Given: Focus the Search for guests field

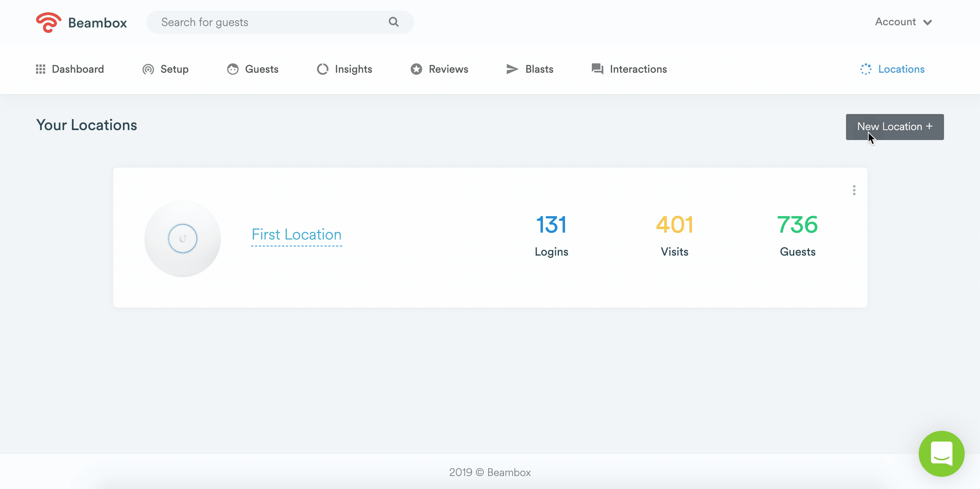Looking at the screenshot, I should (x=268, y=22).
